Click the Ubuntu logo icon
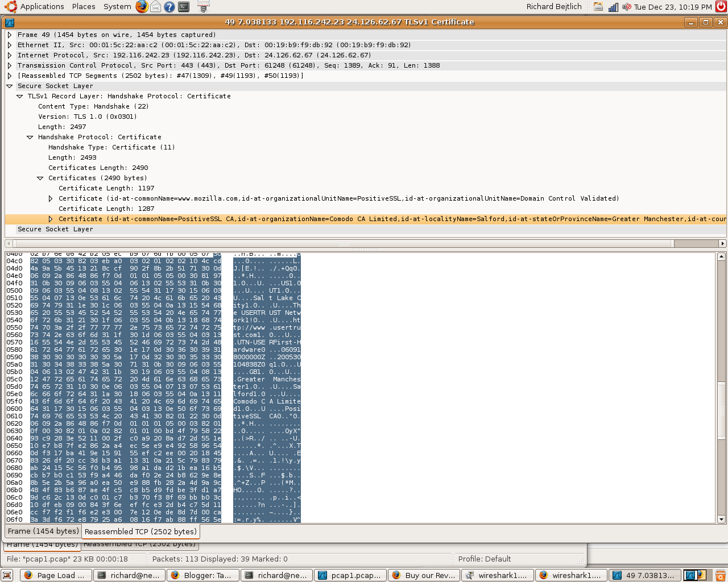The width and height of the screenshot is (728, 582). tap(11, 7)
